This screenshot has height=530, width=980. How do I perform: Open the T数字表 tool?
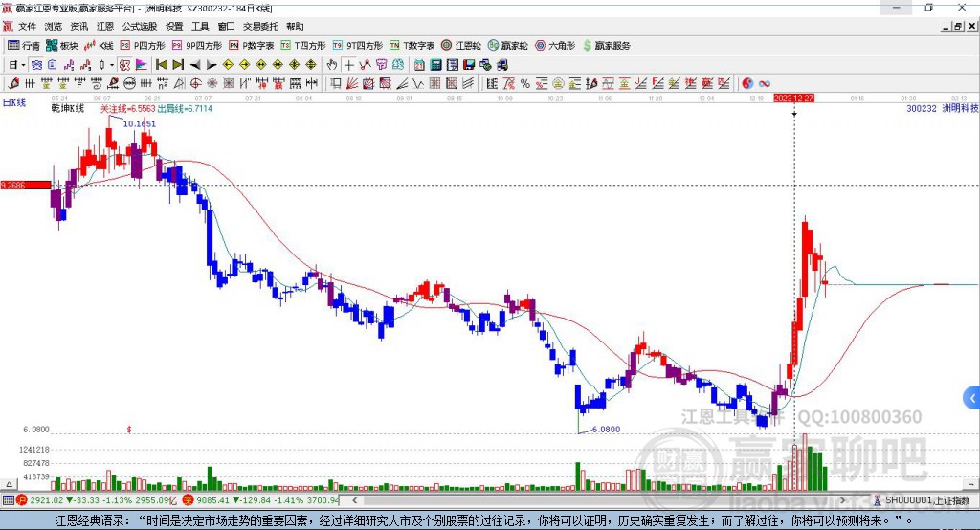click(412, 46)
